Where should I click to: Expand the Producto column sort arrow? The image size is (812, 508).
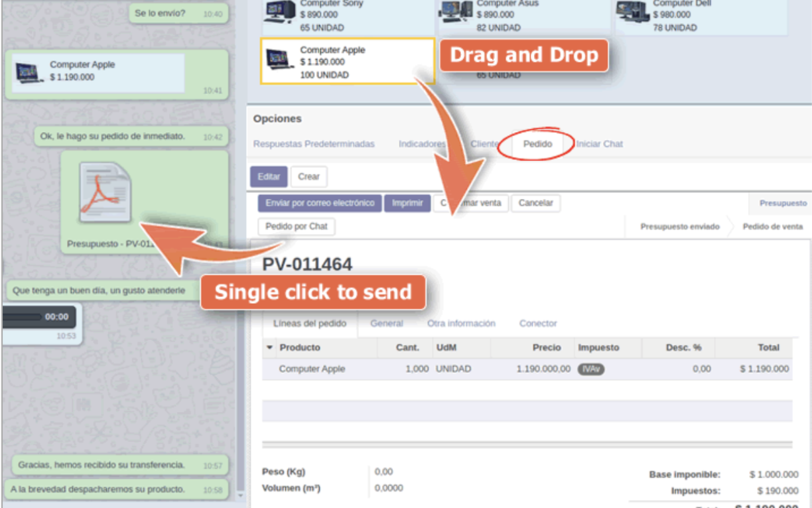click(x=269, y=348)
